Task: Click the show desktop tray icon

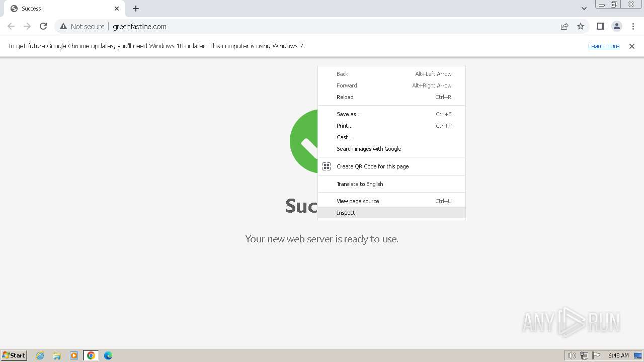Action: click(638, 355)
